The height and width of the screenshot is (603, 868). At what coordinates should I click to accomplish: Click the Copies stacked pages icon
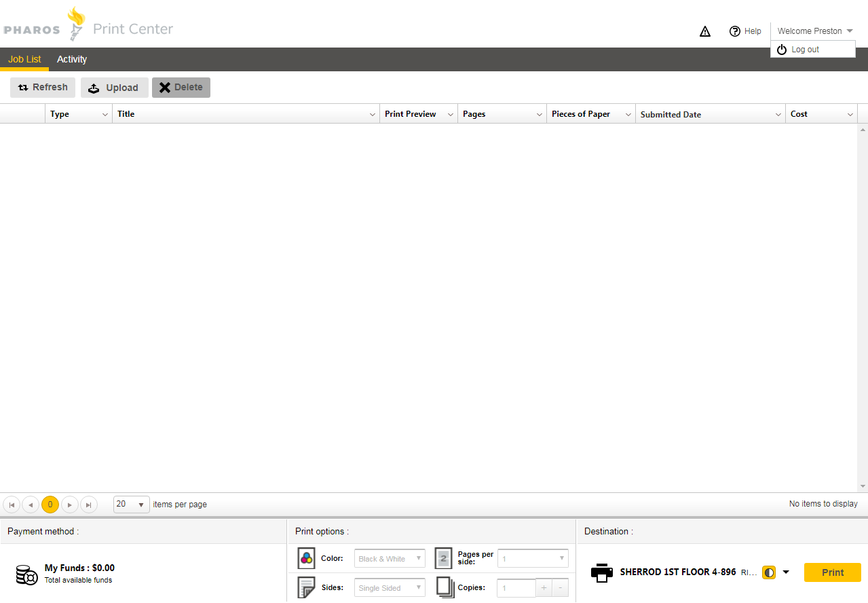click(445, 587)
